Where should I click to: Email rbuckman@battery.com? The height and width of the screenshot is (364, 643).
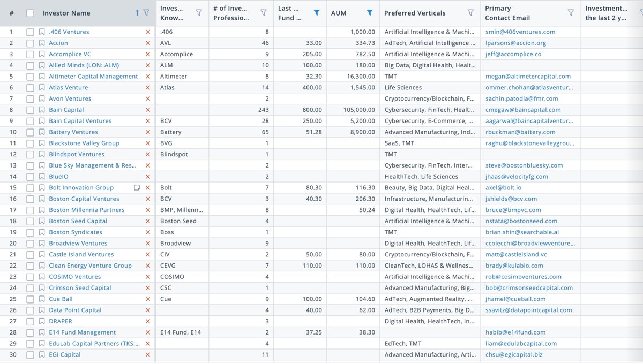[520, 132]
